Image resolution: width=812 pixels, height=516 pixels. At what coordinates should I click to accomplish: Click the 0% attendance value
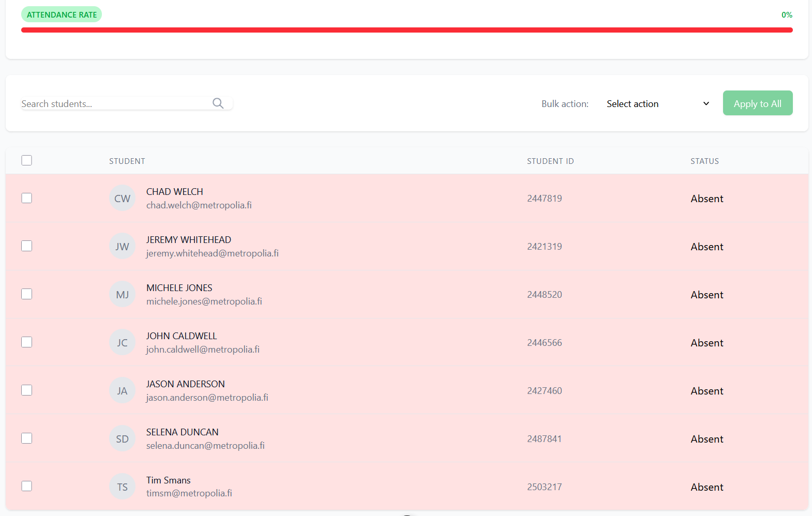coord(787,15)
